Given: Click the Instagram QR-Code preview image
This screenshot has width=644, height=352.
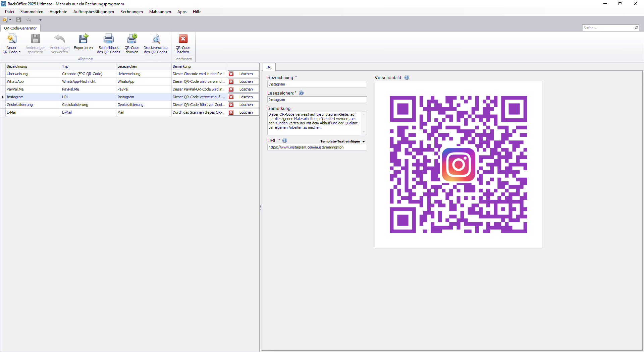Looking at the screenshot, I should (458, 165).
